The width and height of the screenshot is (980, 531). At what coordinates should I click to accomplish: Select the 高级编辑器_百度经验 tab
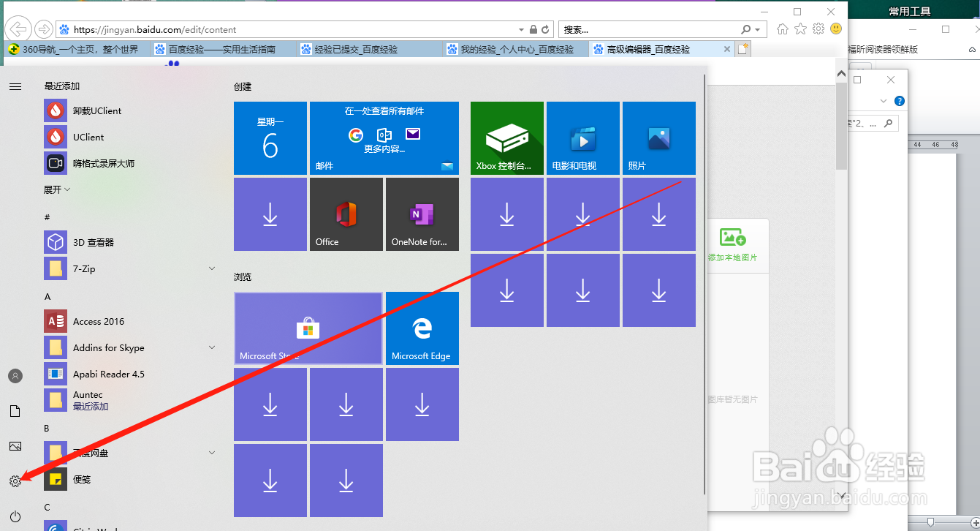[661, 50]
